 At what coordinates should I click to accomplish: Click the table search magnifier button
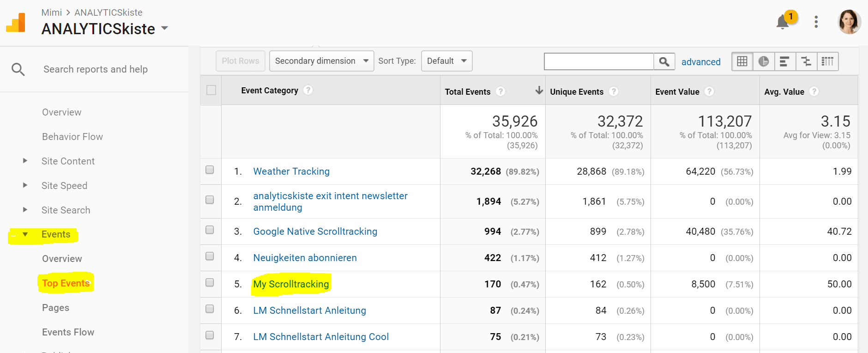tap(664, 61)
